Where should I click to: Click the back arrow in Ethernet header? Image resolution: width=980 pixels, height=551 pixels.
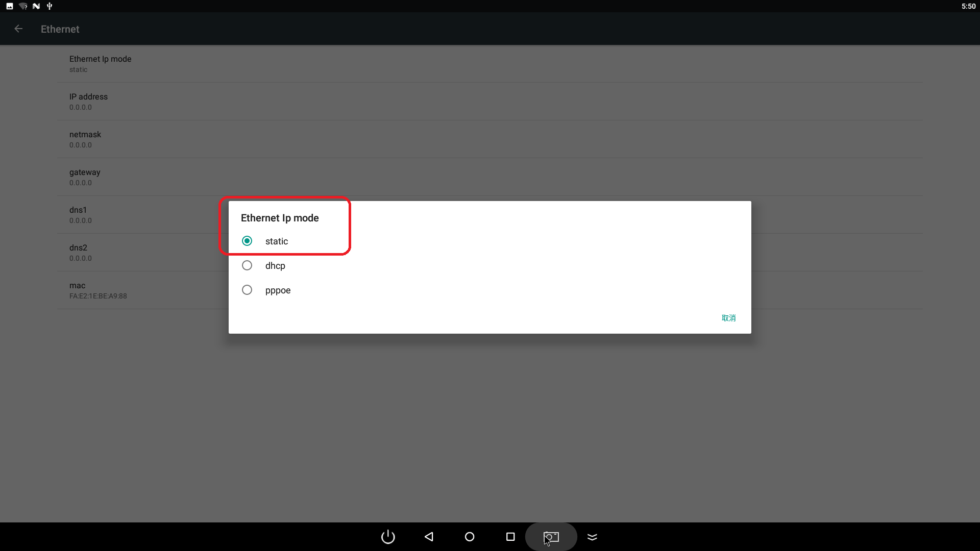click(x=18, y=29)
